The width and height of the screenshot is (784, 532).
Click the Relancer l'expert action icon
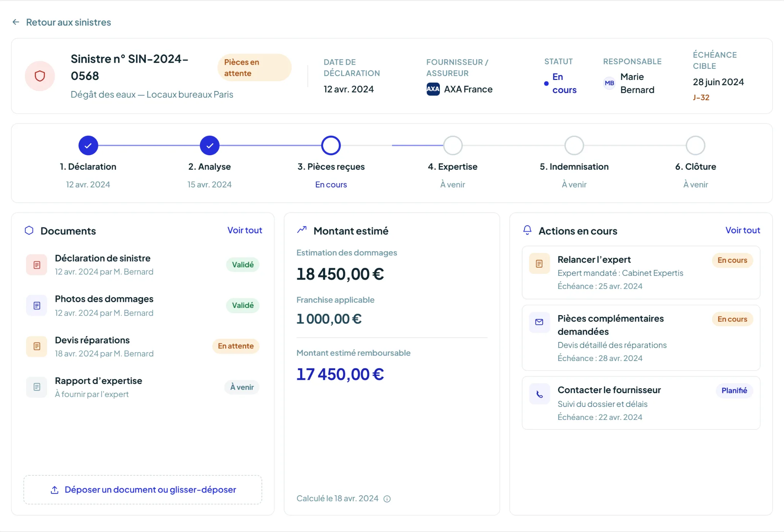539,264
